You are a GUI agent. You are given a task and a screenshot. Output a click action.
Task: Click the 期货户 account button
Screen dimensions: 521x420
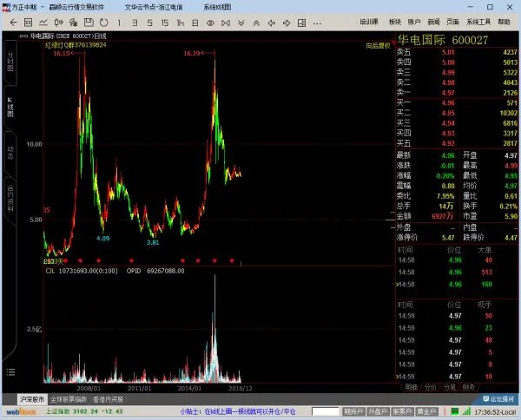click(353, 410)
